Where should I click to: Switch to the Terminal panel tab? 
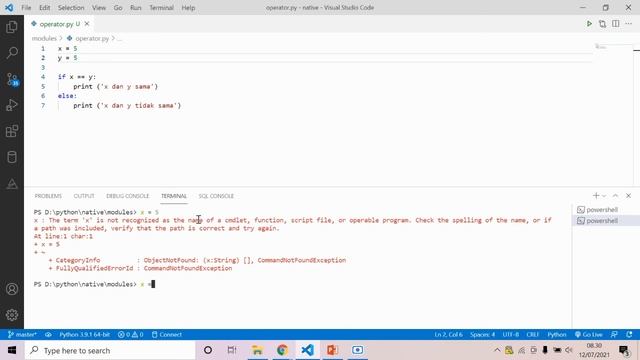pos(174,196)
